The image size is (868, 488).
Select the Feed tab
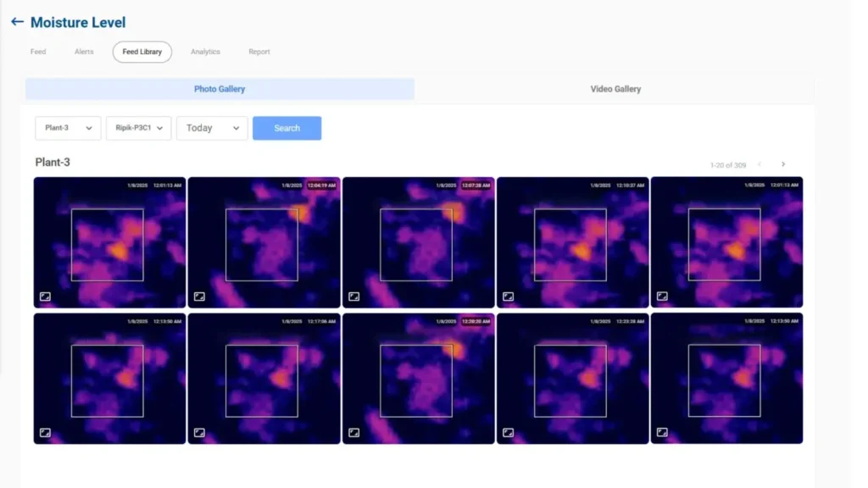tap(38, 52)
